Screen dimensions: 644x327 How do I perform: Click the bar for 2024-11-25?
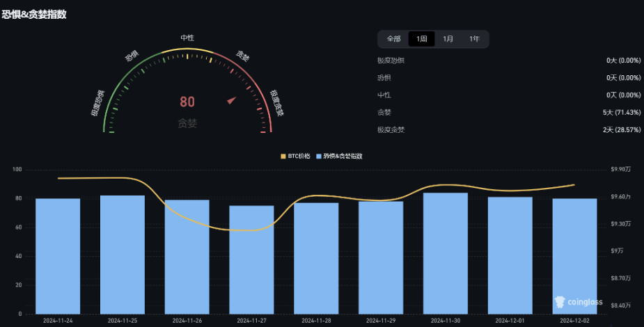coord(123,255)
